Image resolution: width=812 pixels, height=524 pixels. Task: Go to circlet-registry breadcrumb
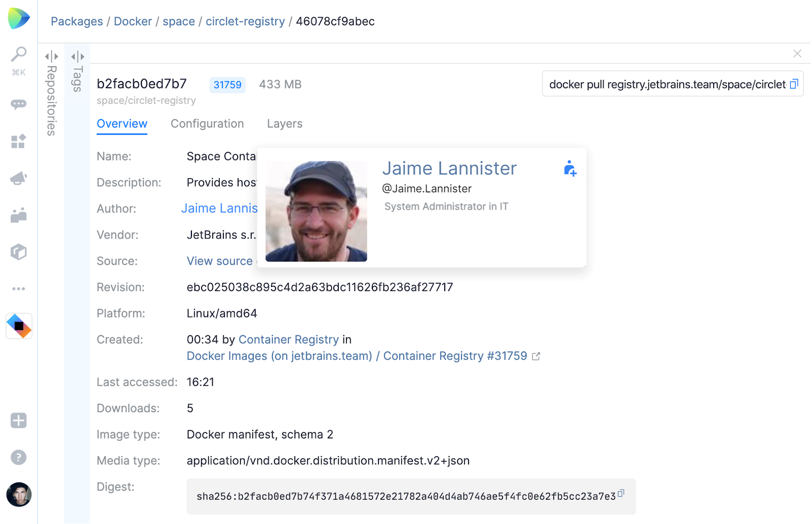pyautogui.click(x=245, y=21)
